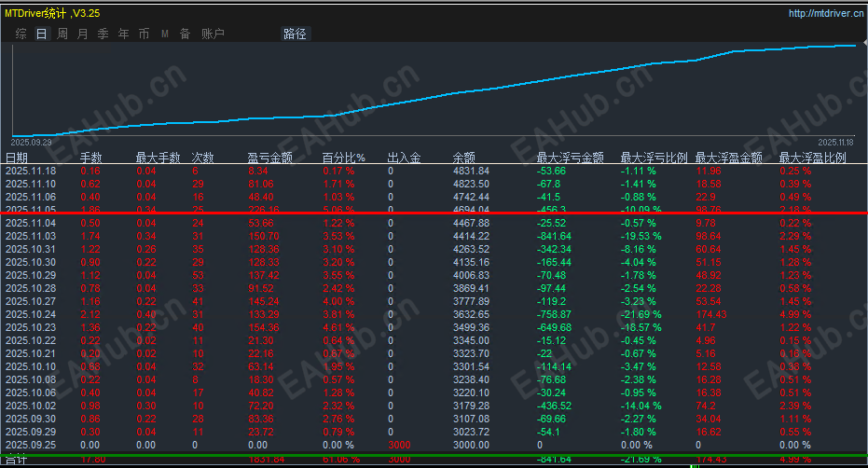Select the 2025.10.23 date row

434,327
